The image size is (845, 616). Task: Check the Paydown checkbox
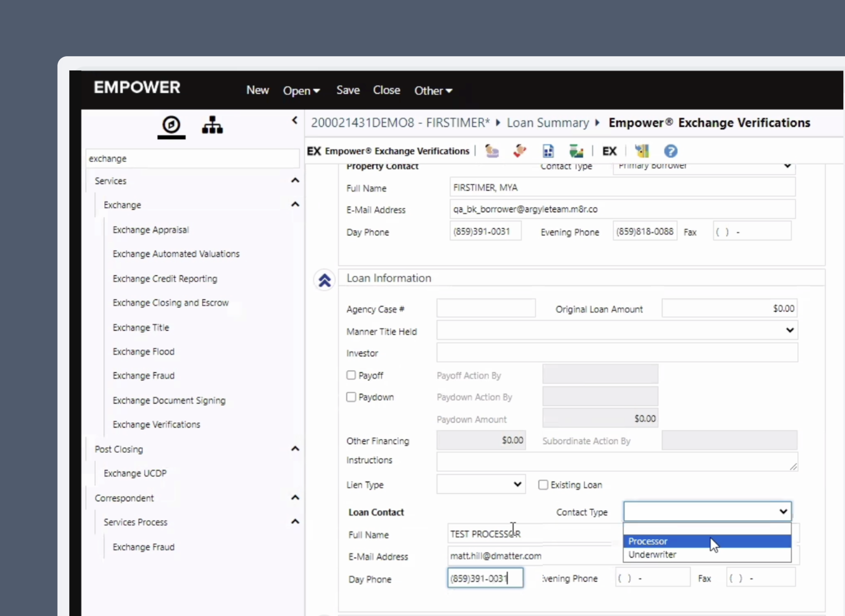(351, 397)
